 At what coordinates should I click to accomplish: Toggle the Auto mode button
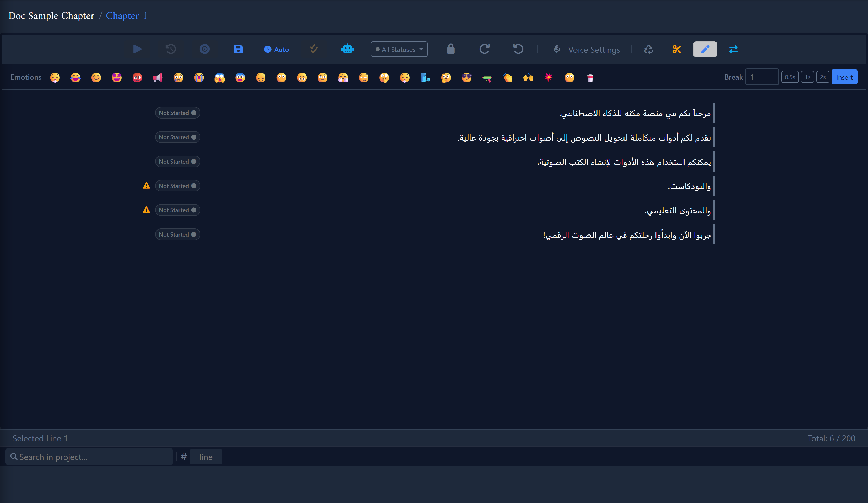[276, 49]
